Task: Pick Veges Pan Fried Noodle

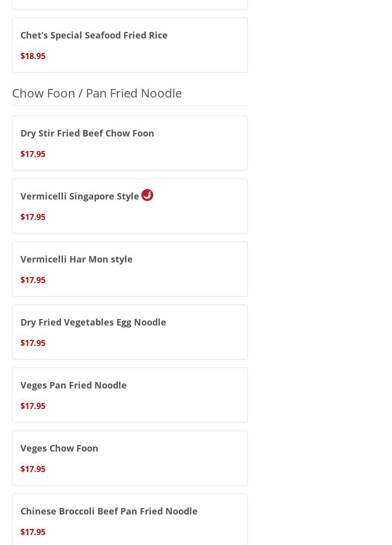Action: click(x=73, y=385)
